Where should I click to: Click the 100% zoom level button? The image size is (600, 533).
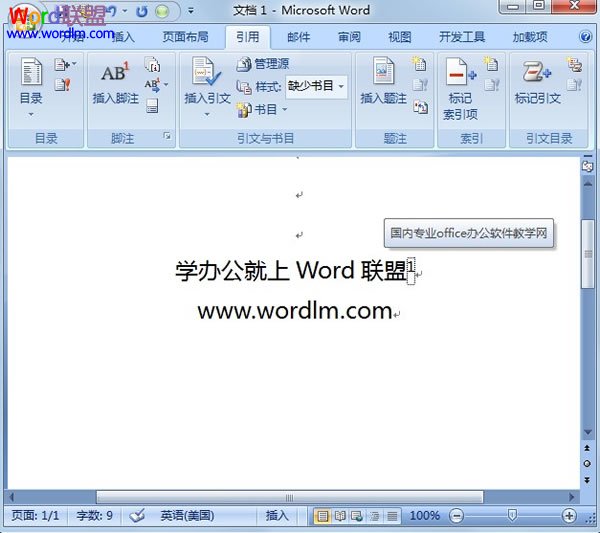click(424, 516)
